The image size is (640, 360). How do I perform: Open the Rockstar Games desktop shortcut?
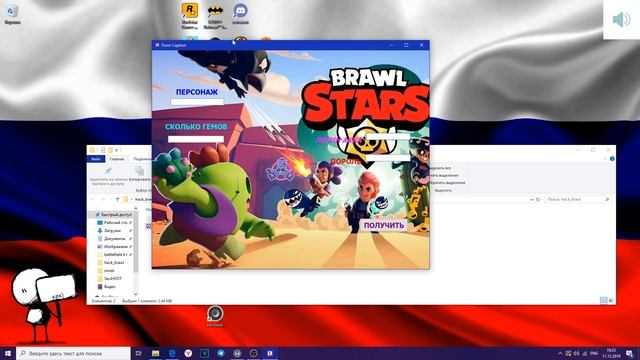(x=190, y=16)
